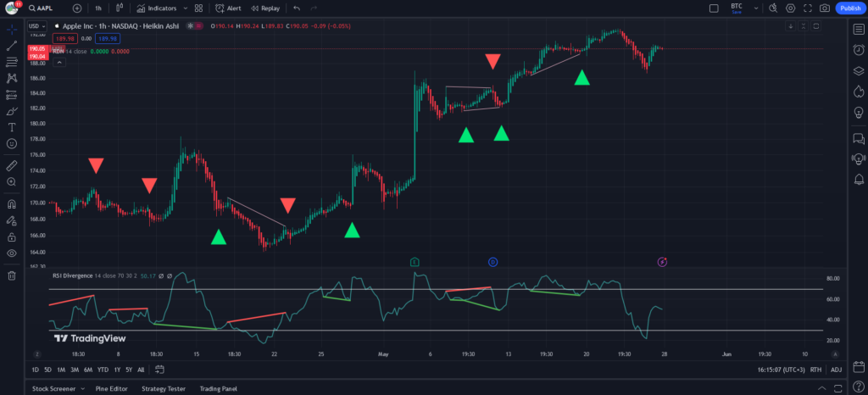868x395 pixels.
Task: Open the Trading Panel tab
Action: coord(218,389)
